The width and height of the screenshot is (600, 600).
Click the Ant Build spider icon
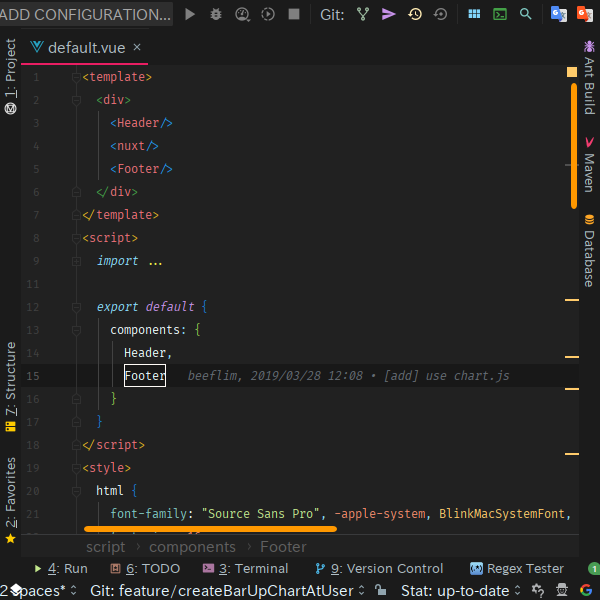pyautogui.click(x=589, y=46)
